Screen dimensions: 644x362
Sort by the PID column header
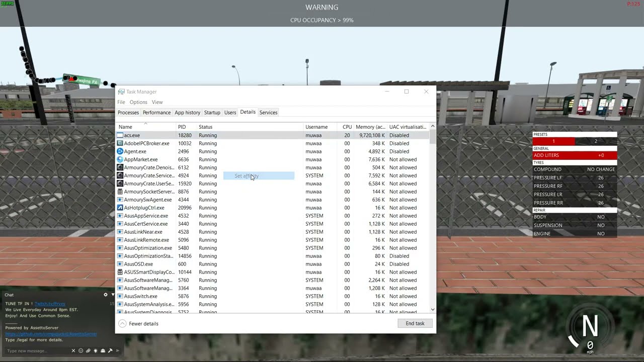(x=186, y=127)
